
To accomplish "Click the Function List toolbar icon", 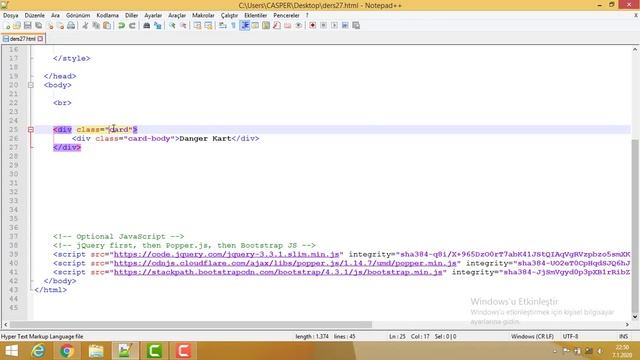I will pyautogui.click(x=277, y=25).
